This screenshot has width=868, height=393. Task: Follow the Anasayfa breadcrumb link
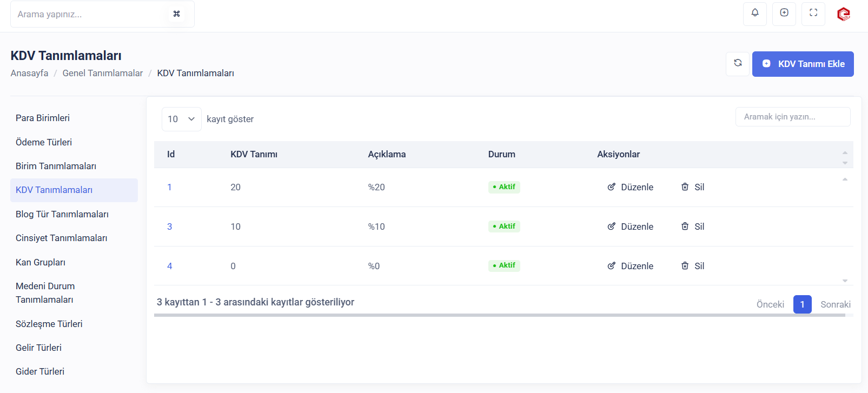point(29,73)
